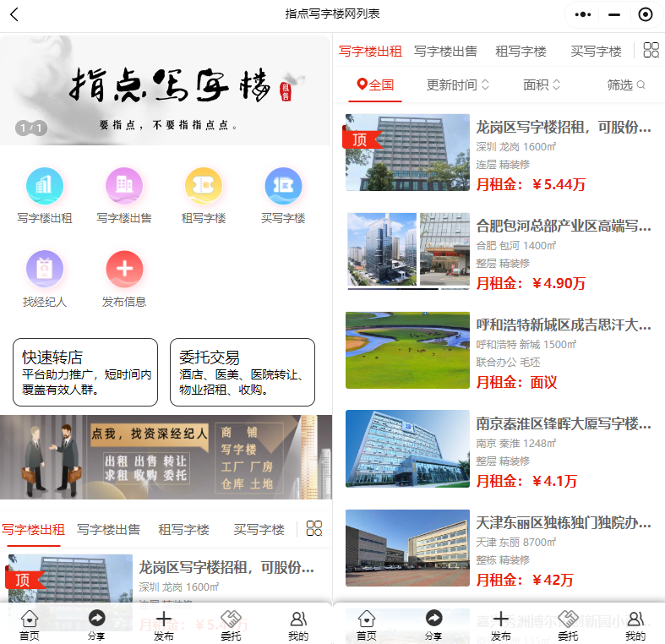Expand the 更新时间 sort dropdown

click(458, 85)
